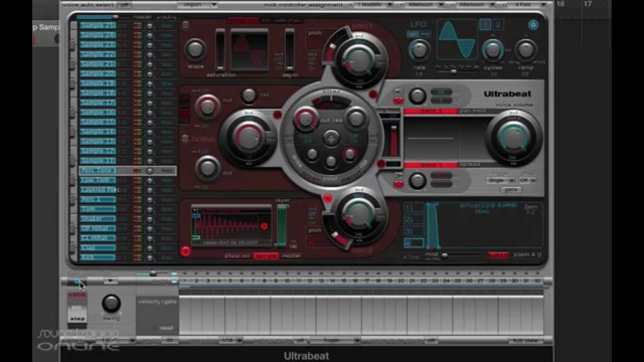Click the noise generator dirt knob
Image resolution: width=644 pixels, height=362 pixels.
(207, 168)
